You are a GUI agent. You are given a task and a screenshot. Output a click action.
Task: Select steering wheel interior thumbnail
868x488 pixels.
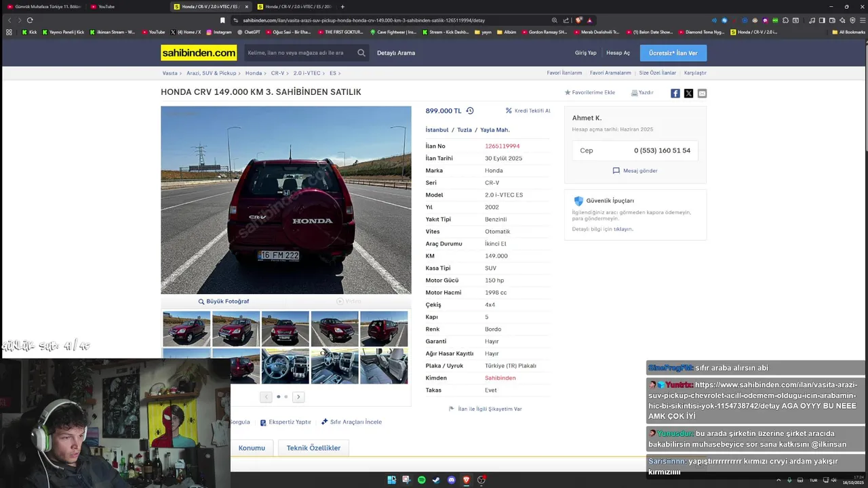pos(285,366)
